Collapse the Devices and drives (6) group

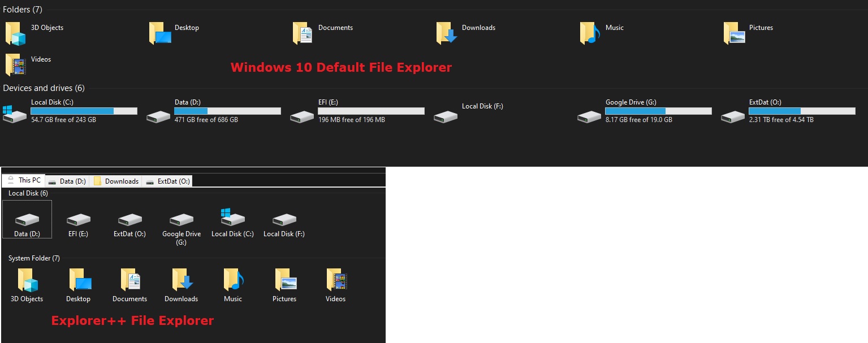coord(44,88)
